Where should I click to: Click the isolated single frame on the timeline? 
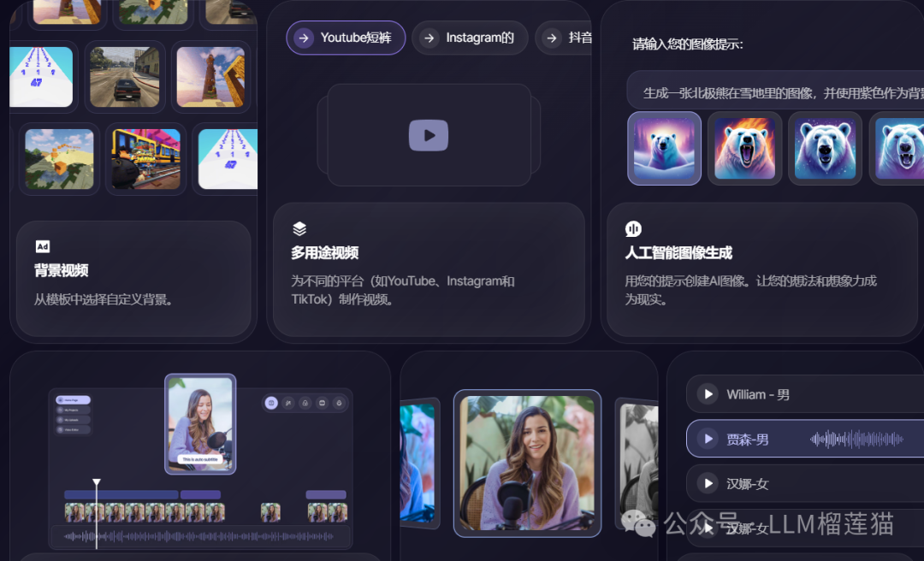coord(270,512)
